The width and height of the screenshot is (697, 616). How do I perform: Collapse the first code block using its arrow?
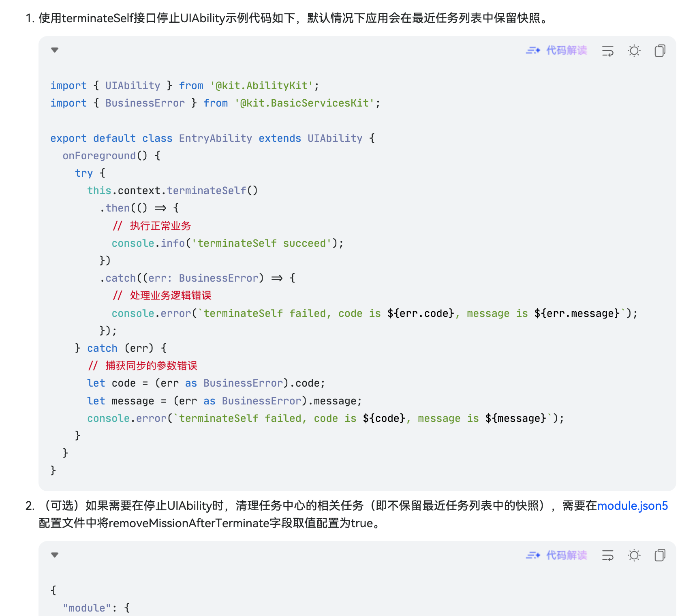point(55,50)
